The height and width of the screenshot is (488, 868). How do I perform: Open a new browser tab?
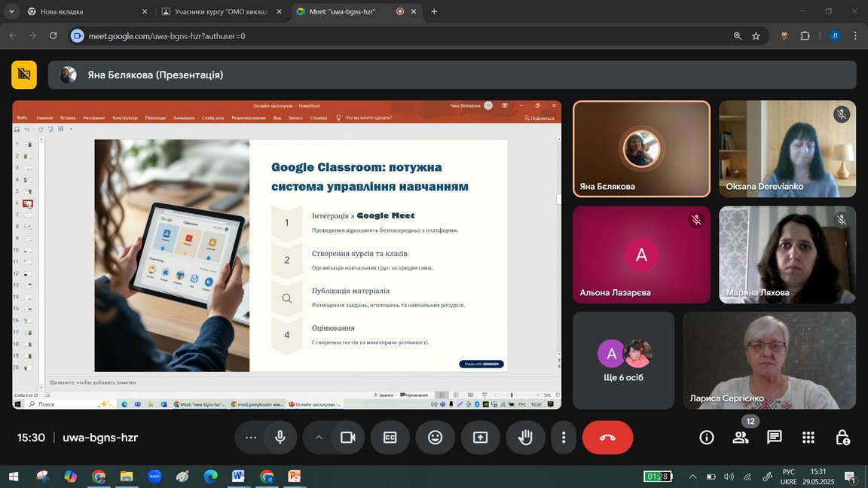(434, 11)
